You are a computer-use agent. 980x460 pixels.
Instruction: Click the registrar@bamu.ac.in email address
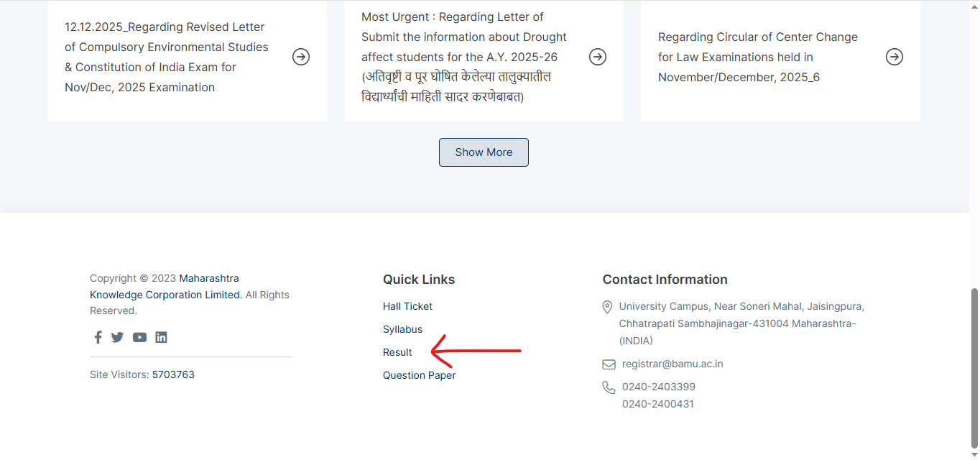pyautogui.click(x=672, y=364)
